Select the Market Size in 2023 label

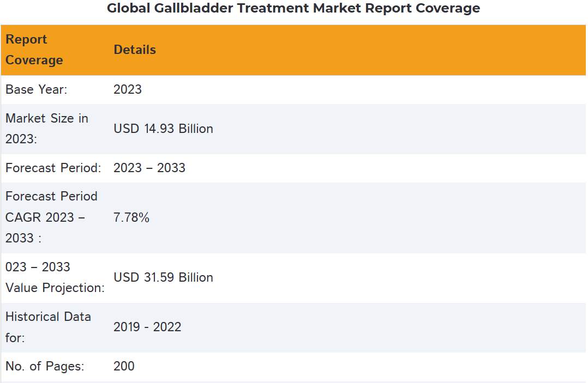pos(47,129)
